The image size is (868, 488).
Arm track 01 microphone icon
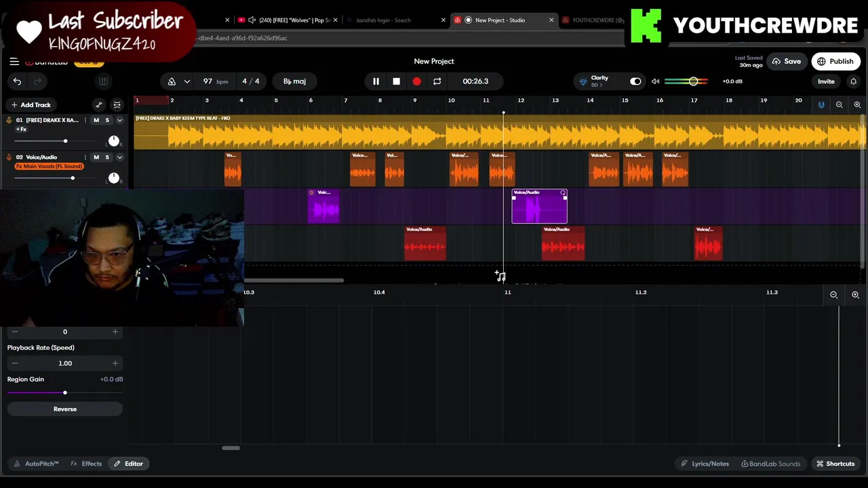click(x=9, y=121)
